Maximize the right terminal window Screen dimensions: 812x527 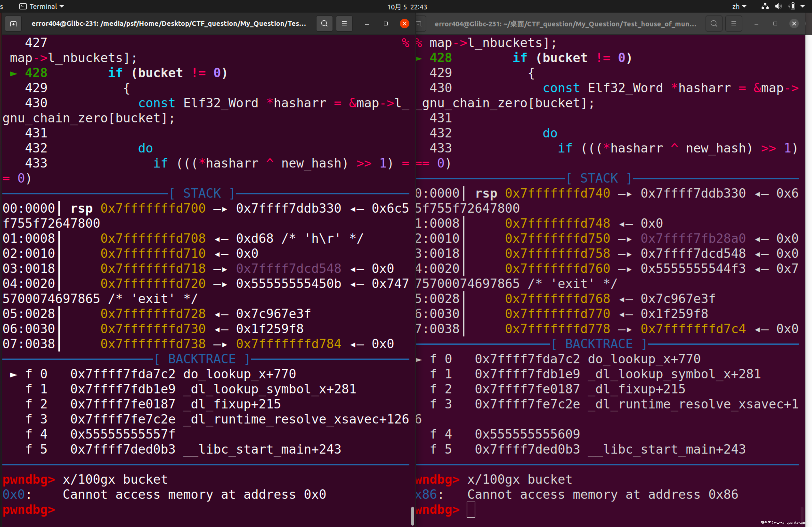[775, 24]
